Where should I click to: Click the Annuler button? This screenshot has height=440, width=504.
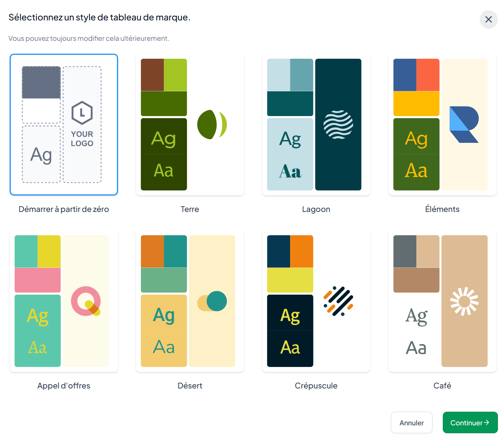[412, 422]
